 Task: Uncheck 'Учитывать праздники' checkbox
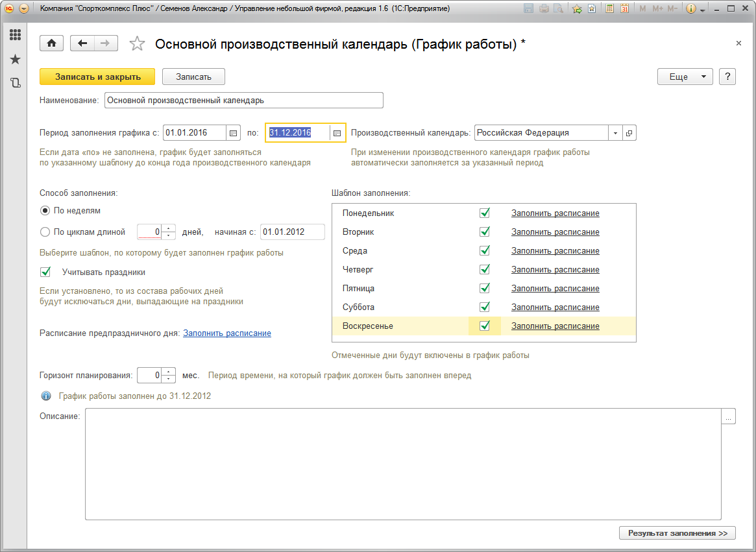45,272
